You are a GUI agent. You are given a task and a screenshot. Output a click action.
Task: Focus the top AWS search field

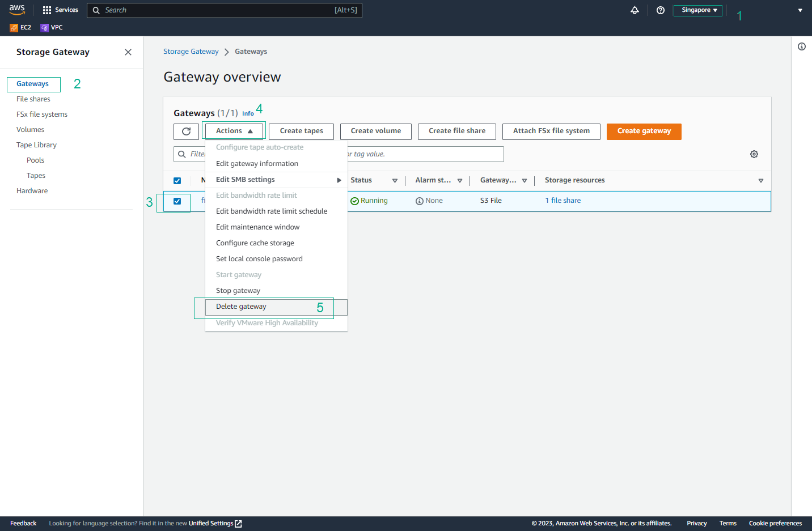(225, 10)
